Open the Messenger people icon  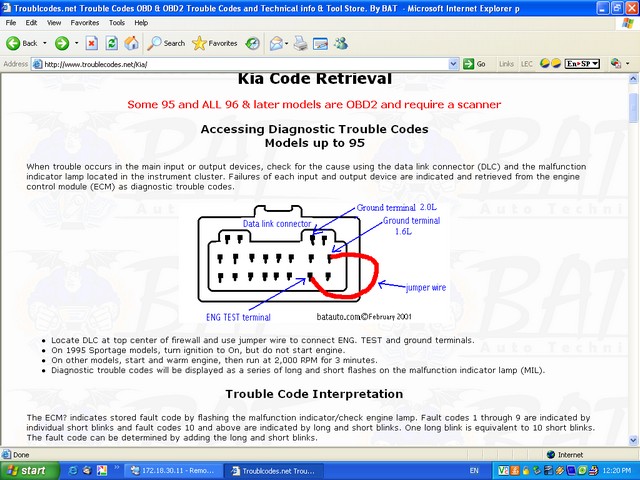click(x=340, y=43)
